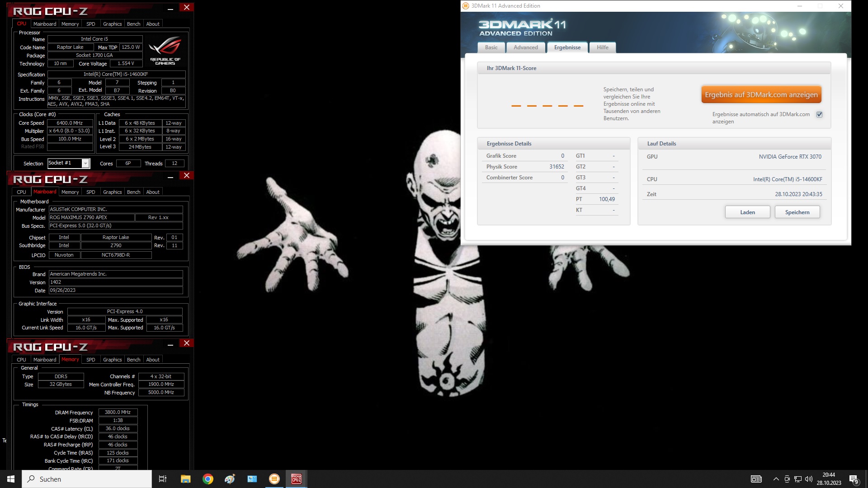868x488 pixels.
Task: Select the active CPU tab in top window
Action: pyautogui.click(x=22, y=23)
